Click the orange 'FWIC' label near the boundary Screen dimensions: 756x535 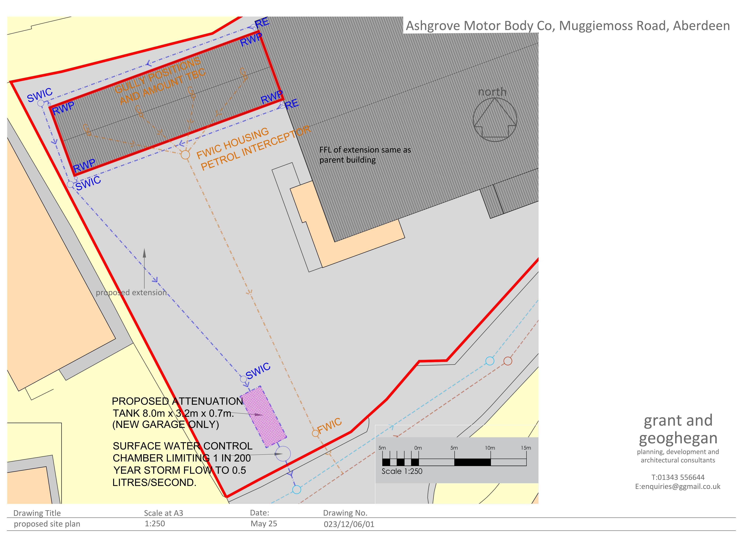330,426
